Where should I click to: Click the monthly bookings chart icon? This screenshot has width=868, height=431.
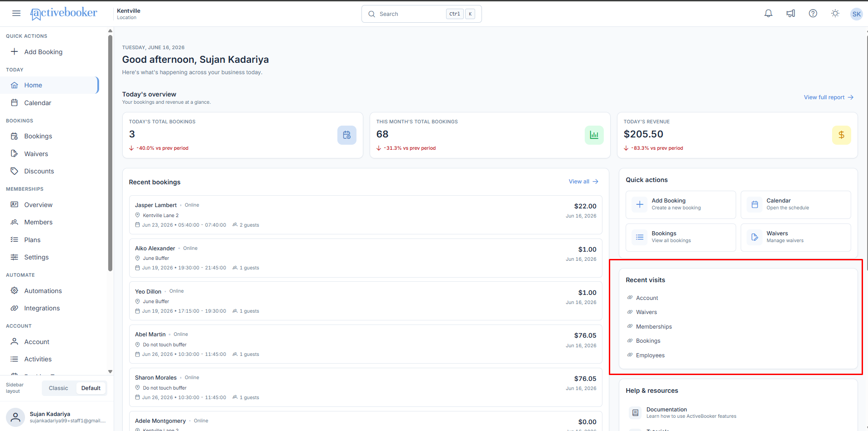pos(594,135)
